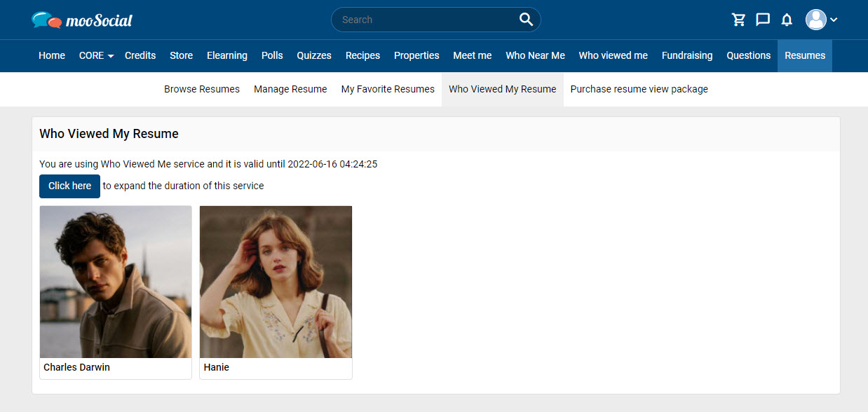
Task: Open the Polls menu item
Action: coord(272,55)
